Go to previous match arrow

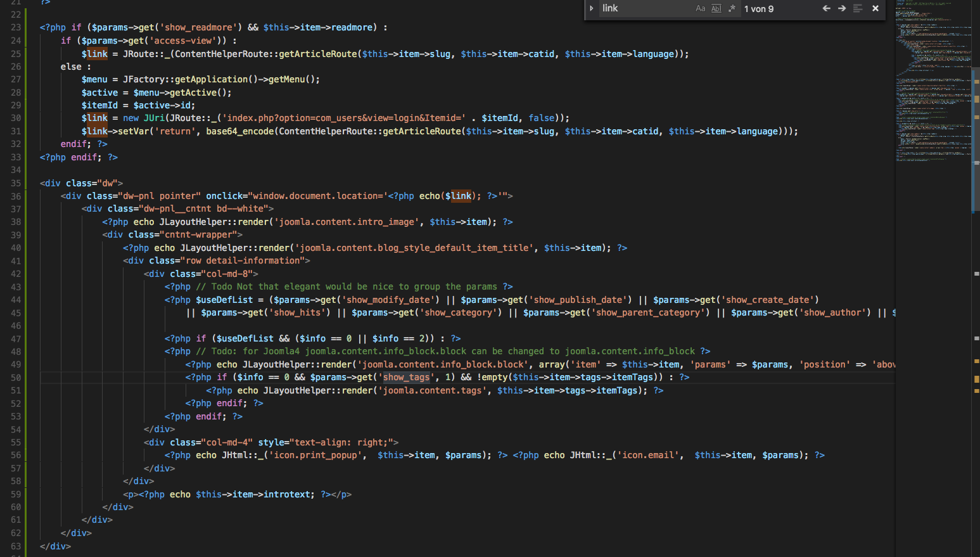(826, 8)
